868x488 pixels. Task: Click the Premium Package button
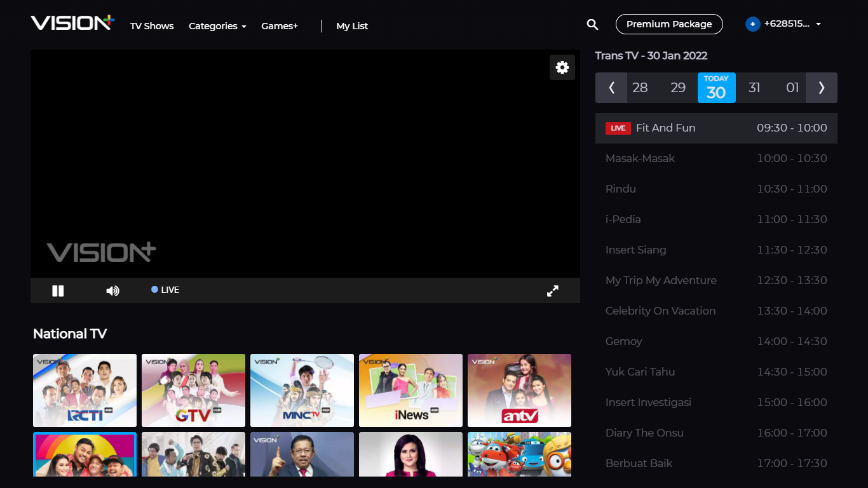(x=669, y=24)
